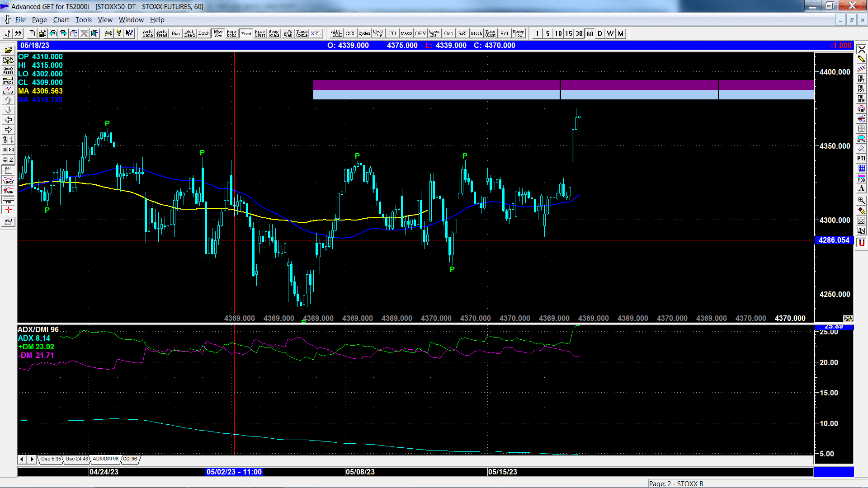The width and height of the screenshot is (868, 488).
Task: Click the red magnet U icon
Action: coord(861,243)
